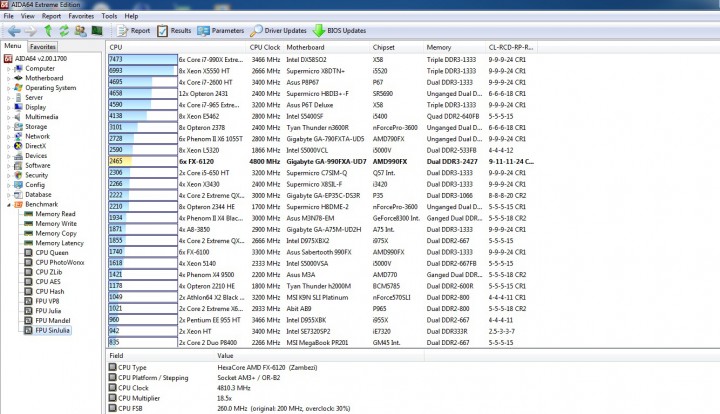Open the Parameters toolbar button

pyautogui.click(x=221, y=31)
